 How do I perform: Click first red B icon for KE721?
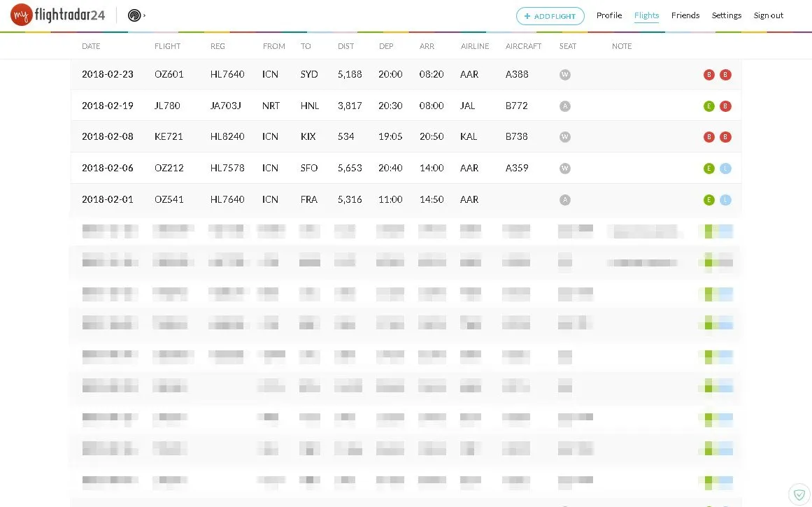[709, 137]
